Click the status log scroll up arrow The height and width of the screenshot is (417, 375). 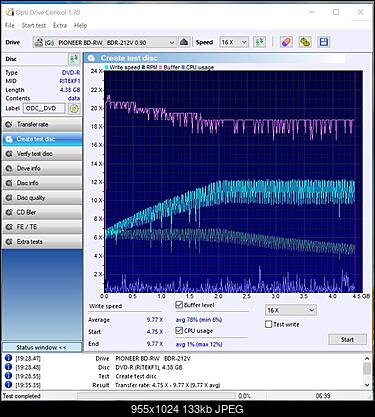(x=367, y=358)
